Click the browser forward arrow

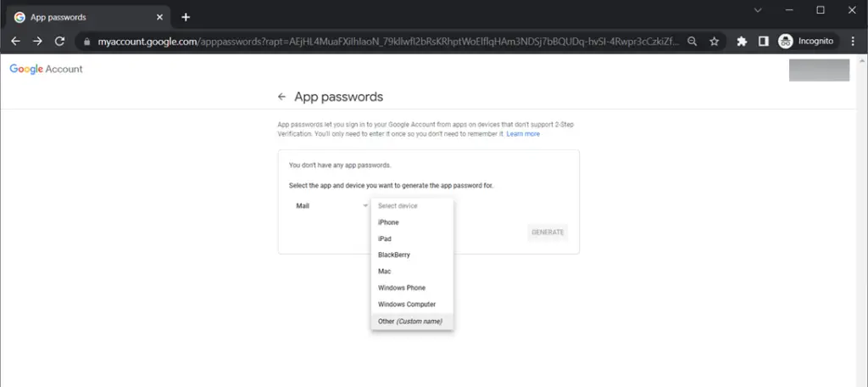(x=37, y=42)
